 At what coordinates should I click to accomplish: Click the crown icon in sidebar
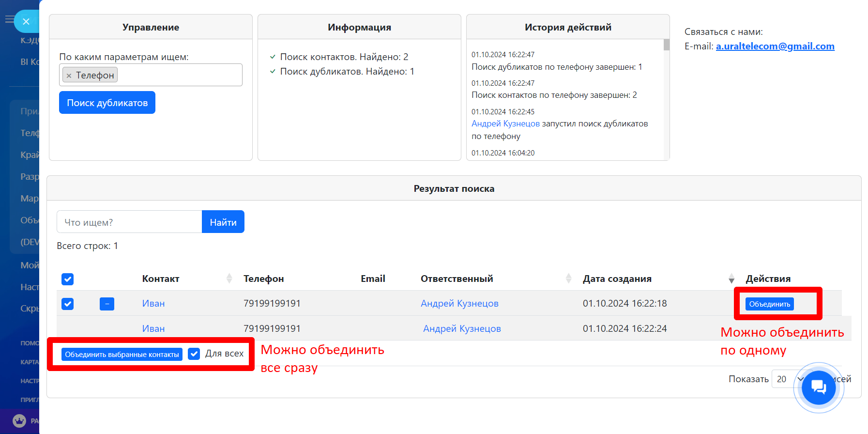click(x=19, y=420)
